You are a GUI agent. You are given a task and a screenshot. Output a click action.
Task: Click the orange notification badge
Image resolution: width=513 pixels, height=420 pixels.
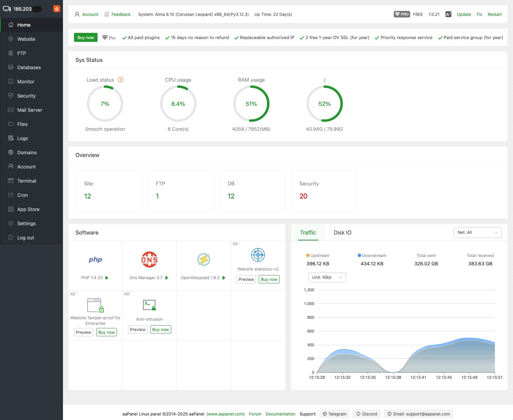coord(57,9)
